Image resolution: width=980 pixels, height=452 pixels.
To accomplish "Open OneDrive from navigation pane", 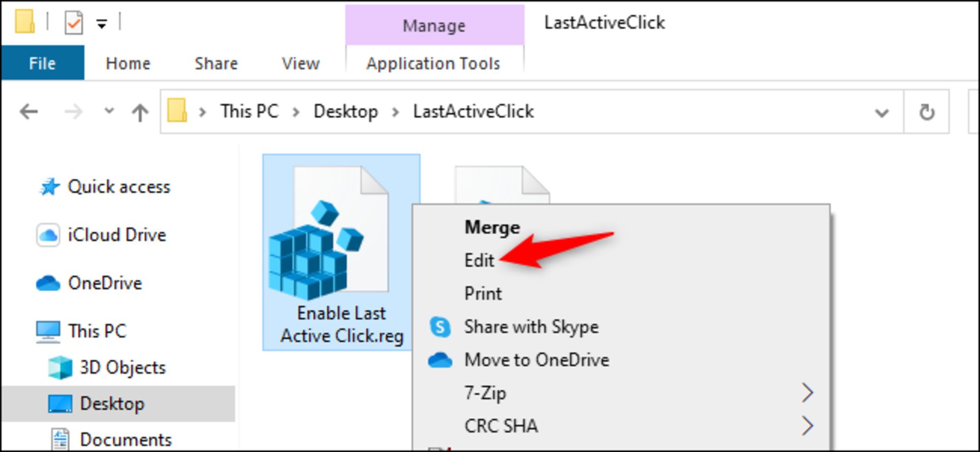I will point(105,283).
